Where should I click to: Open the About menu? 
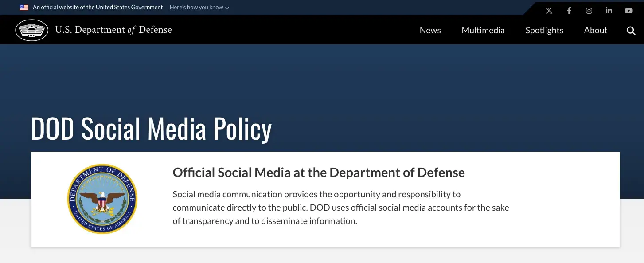pos(596,30)
